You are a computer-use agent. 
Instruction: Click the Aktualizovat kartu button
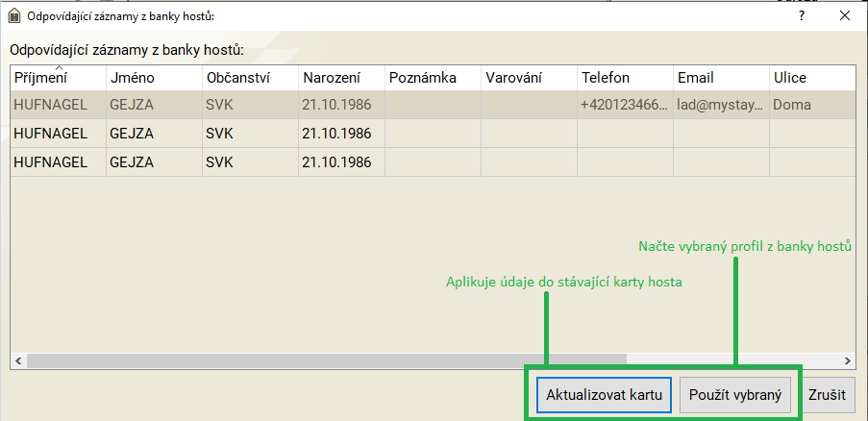[603, 395]
